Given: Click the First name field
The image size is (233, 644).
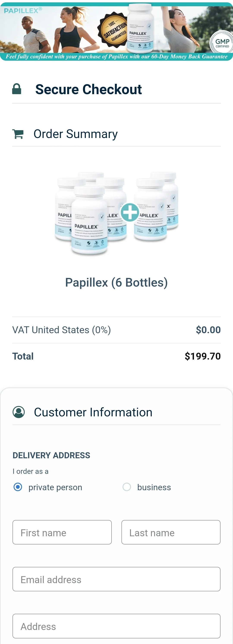Looking at the screenshot, I should coord(62,532).
